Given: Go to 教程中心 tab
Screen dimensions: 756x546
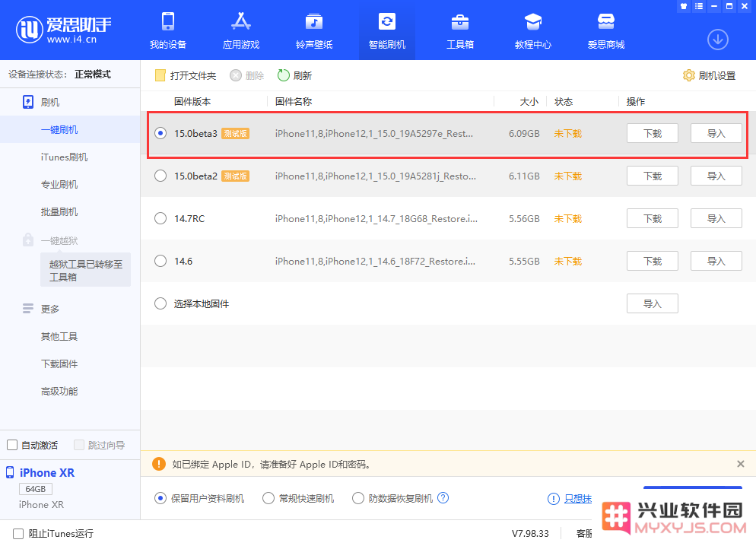Looking at the screenshot, I should point(532,30).
